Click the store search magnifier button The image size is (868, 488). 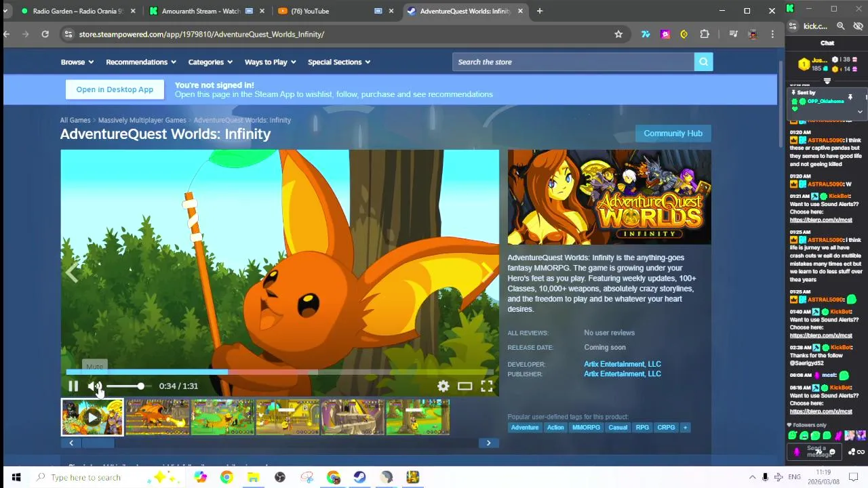coord(703,62)
